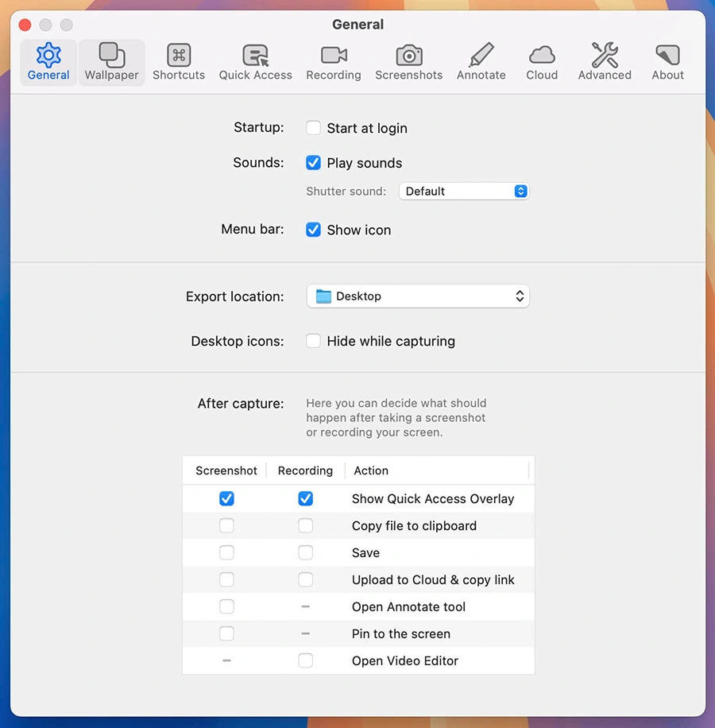Enable Hide while capturing desktop icons

[x=314, y=341]
